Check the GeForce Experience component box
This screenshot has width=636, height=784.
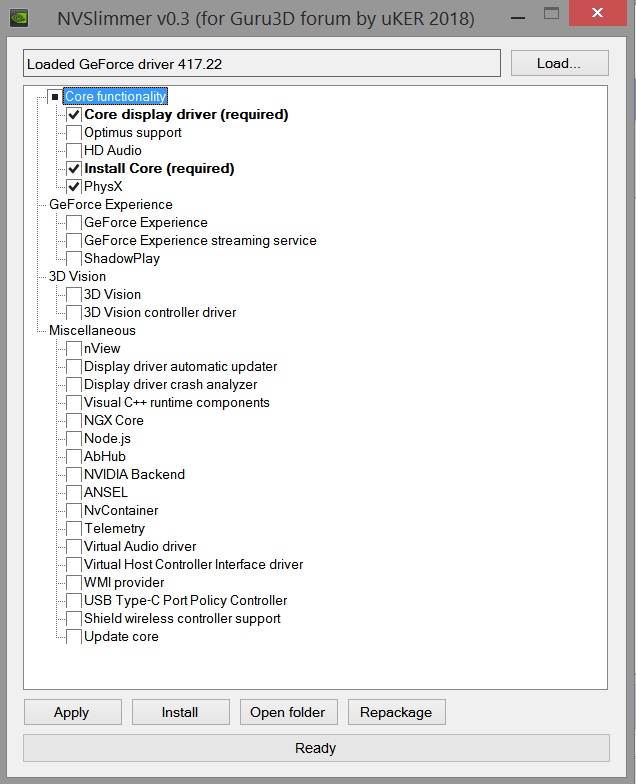pyautogui.click(x=74, y=222)
